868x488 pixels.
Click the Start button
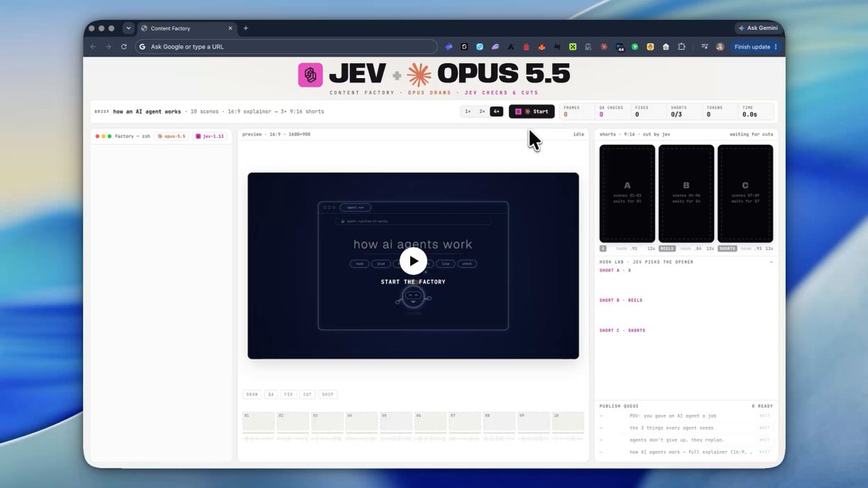click(x=532, y=112)
